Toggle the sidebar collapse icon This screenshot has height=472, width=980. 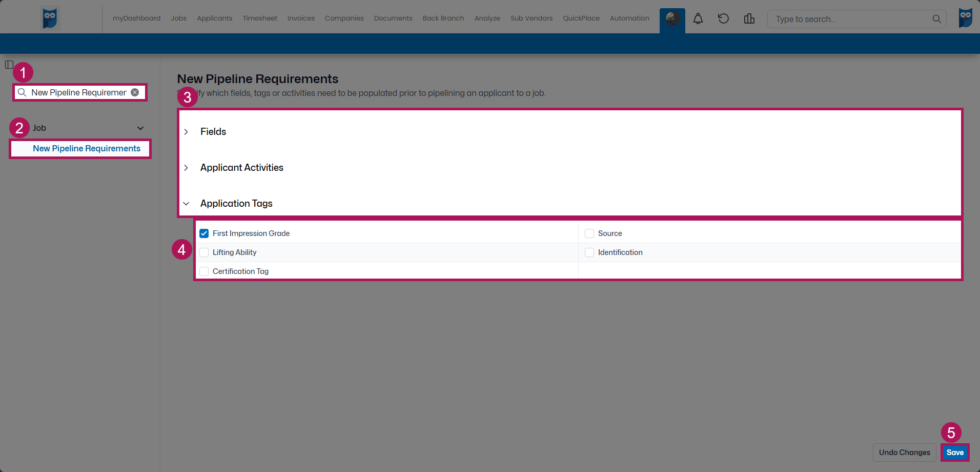9,65
